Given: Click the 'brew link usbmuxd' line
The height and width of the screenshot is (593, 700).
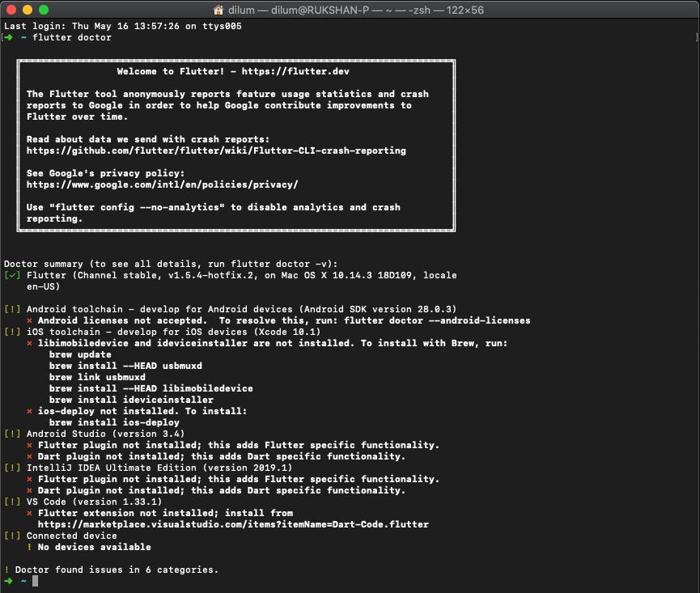Looking at the screenshot, I should click(97, 378).
